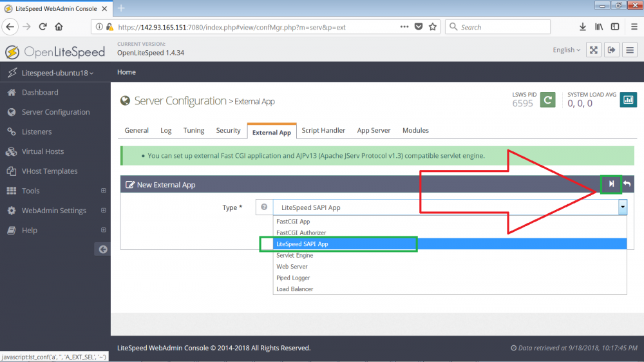This screenshot has width=644, height=362.
Task: Collapse the sidebar with the left arrow icon
Action: [x=102, y=249]
